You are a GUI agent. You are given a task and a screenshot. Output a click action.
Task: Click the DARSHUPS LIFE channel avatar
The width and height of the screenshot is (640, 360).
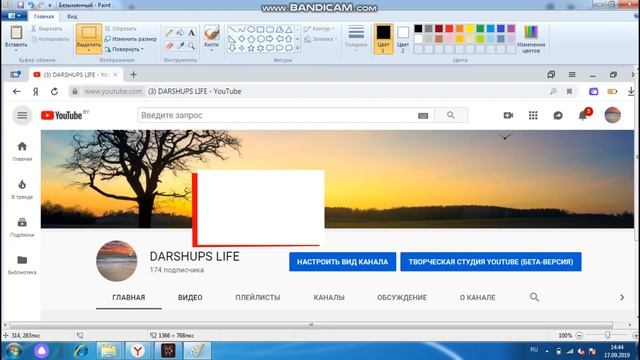coord(117,261)
